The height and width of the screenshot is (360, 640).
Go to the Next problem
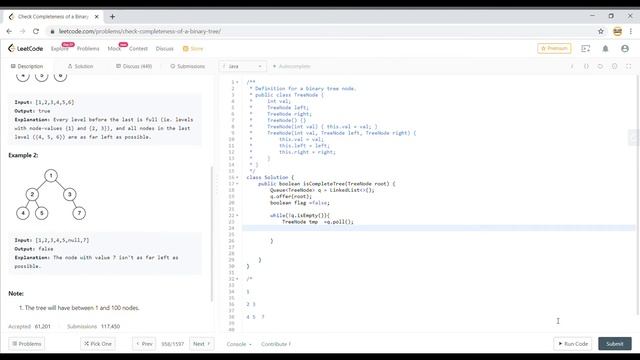click(x=202, y=344)
